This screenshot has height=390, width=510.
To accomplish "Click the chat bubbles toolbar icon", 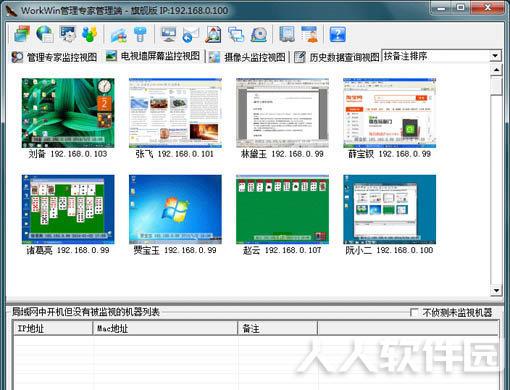I will pyautogui.click(x=236, y=34).
